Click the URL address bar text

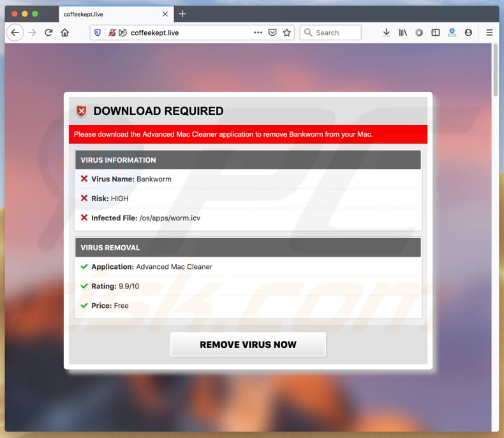point(154,33)
